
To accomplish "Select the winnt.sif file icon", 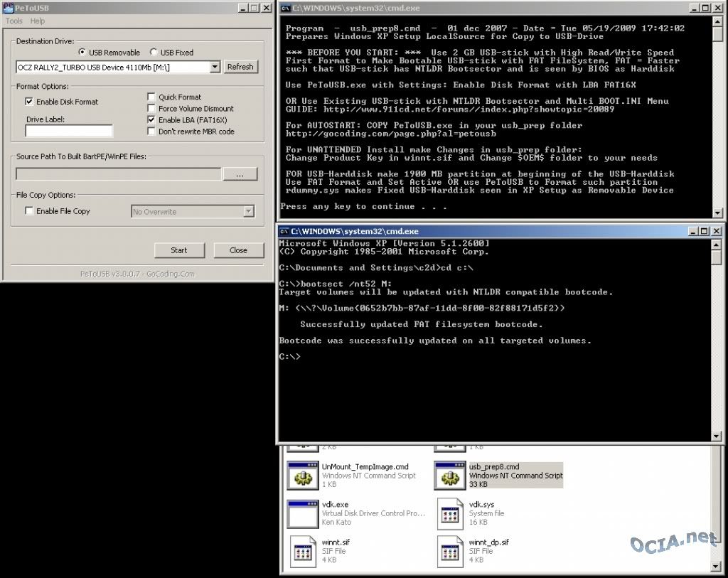I will [302, 551].
